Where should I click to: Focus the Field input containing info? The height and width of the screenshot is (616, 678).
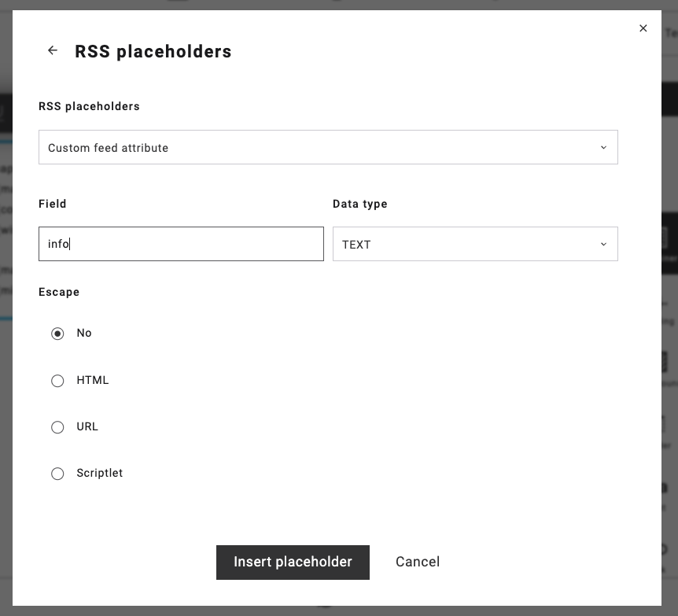[181, 244]
